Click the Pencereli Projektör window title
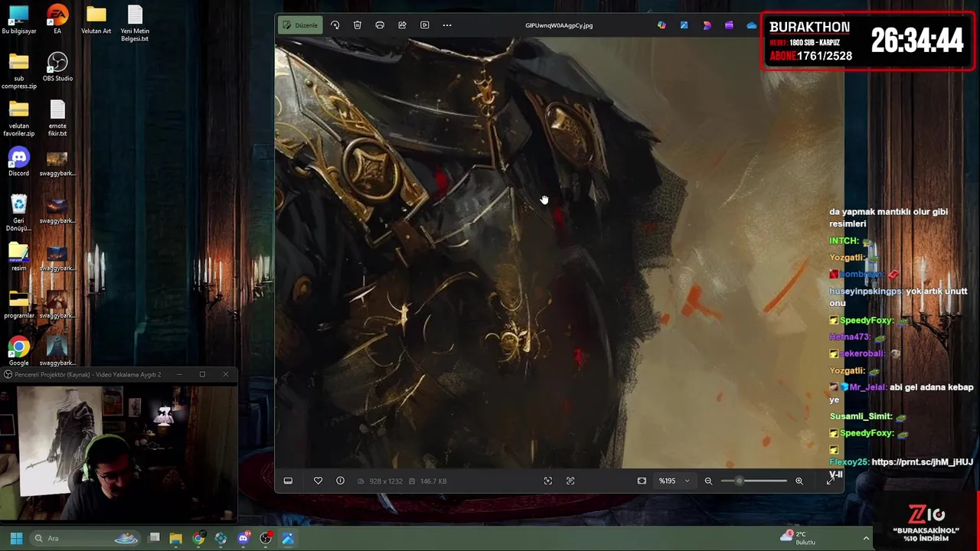 click(x=87, y=374)
